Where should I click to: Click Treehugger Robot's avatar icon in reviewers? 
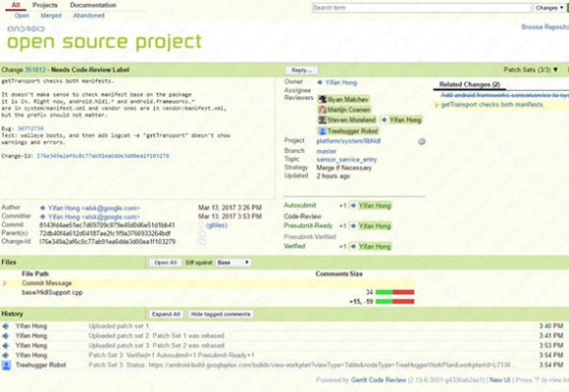tap(322, 131)
